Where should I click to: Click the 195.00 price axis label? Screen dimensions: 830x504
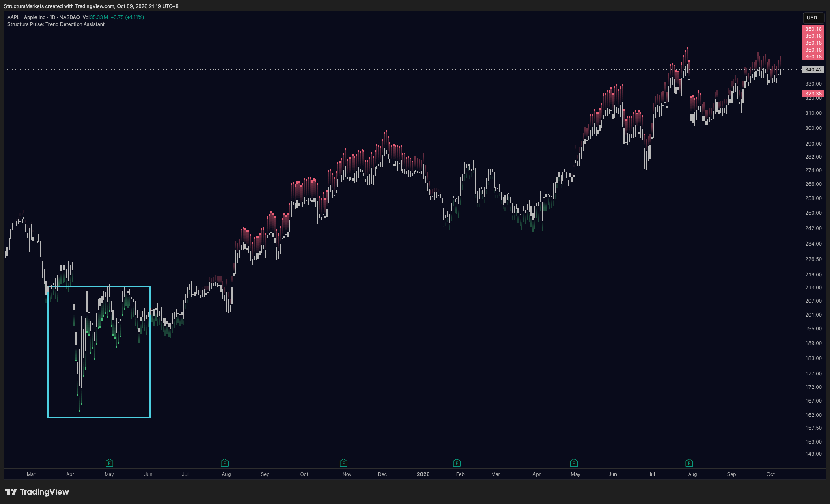tap(813, 329)
